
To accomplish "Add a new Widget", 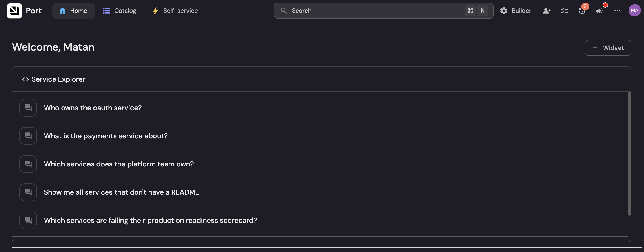I will point(608,48).
